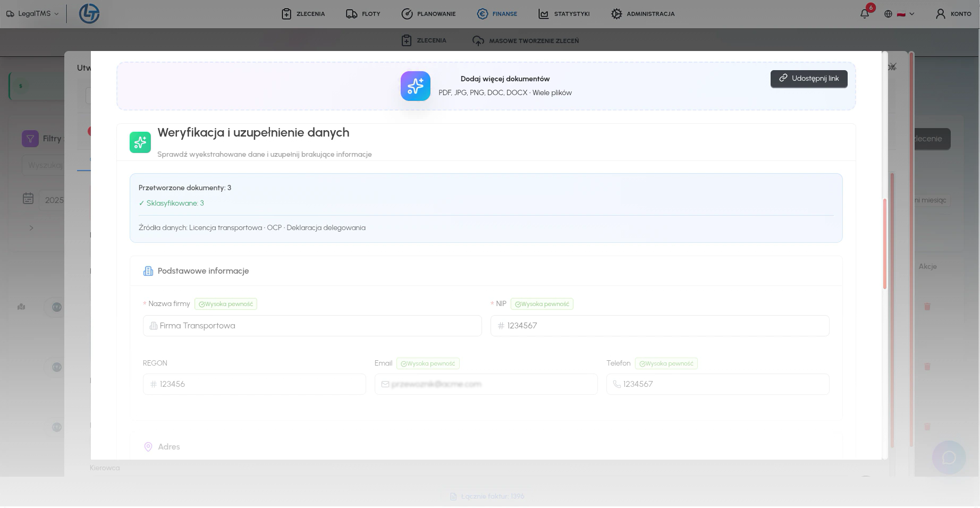
Task: Open Administracja settings menu
Action: pos(643,14)
